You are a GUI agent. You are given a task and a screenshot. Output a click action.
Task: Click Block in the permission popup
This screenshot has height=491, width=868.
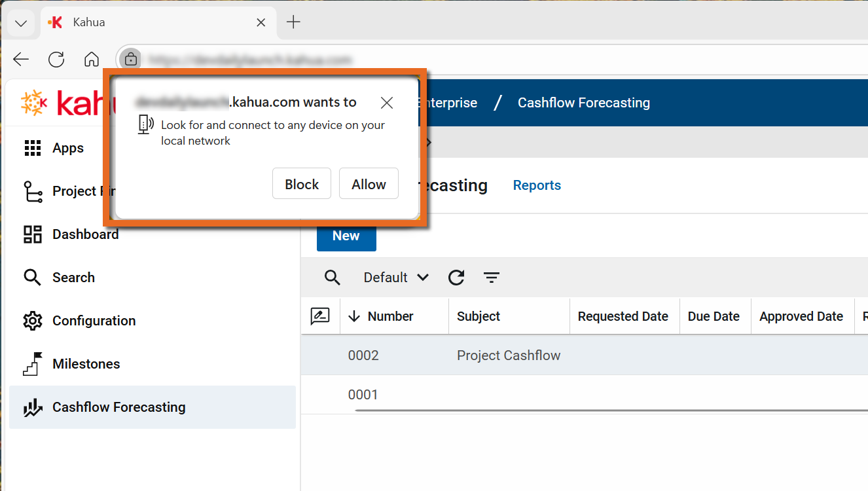click(x=302, y=184)
